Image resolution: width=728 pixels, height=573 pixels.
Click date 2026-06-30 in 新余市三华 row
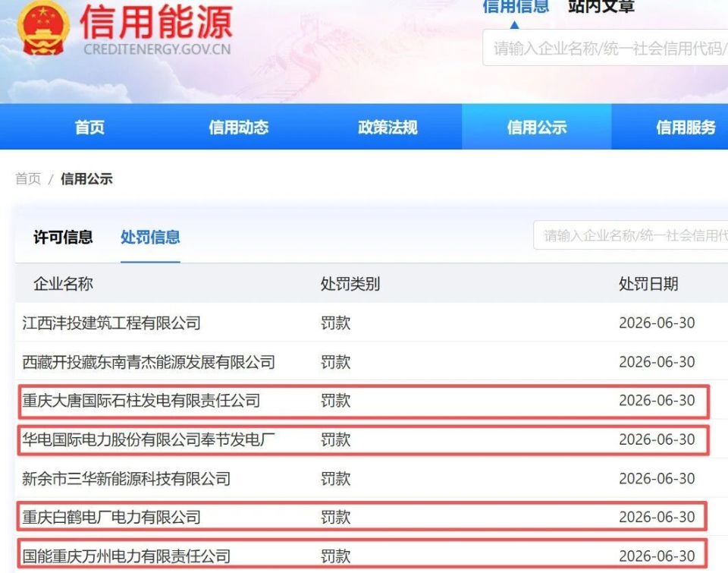(657, 478)
